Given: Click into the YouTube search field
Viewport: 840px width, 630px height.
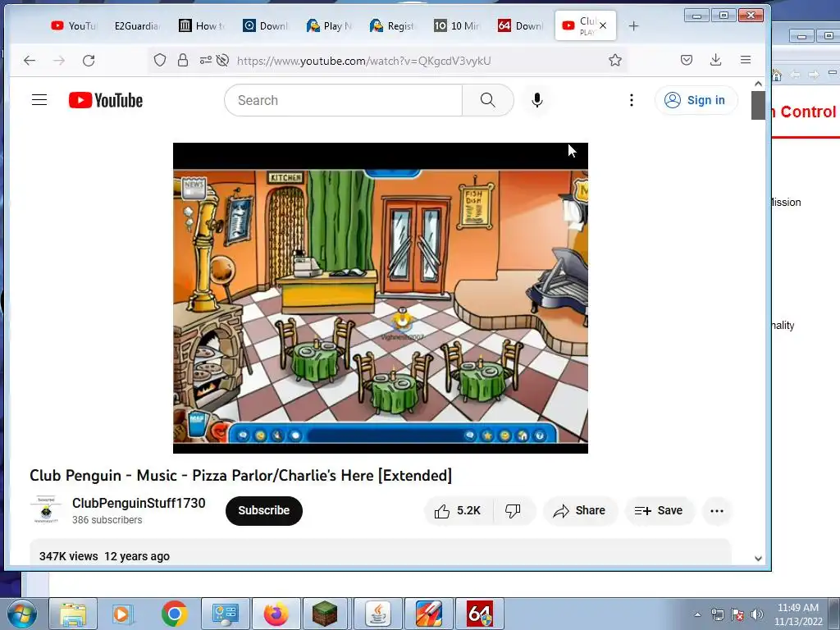Looking at the screenshot, I should click(x=344, y=100).
